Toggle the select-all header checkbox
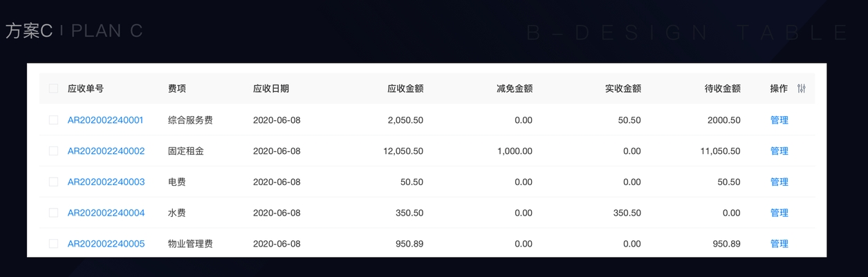The width and height of the screenshot is (868, 277). [53, 88]
